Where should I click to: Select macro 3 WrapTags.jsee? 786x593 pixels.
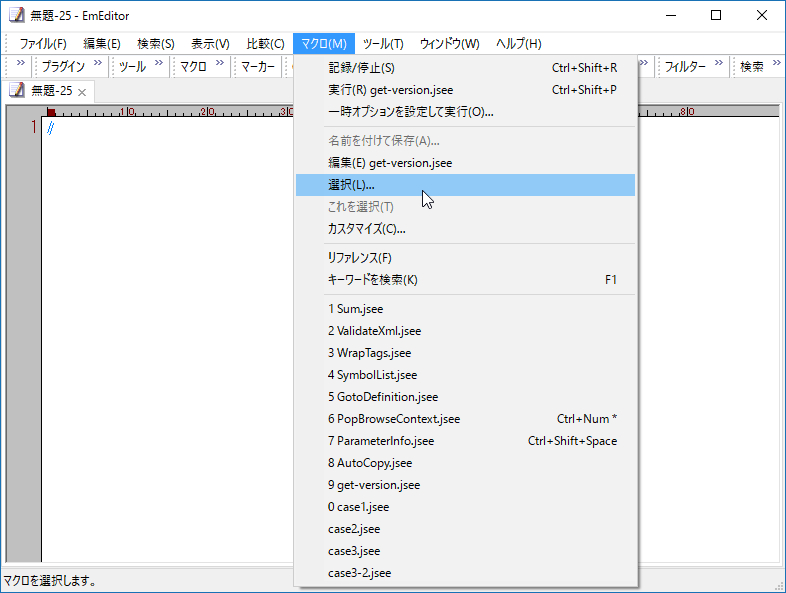click(x=465, y=353)
